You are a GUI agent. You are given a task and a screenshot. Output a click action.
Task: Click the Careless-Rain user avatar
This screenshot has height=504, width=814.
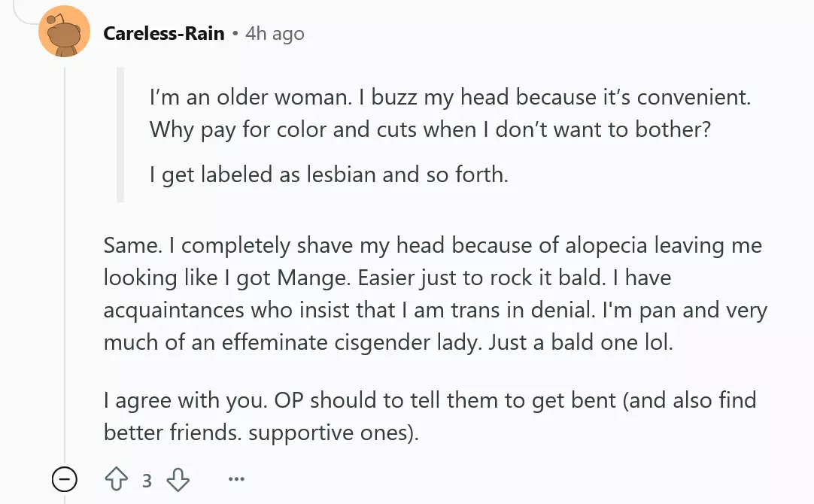tap(64, 34)
